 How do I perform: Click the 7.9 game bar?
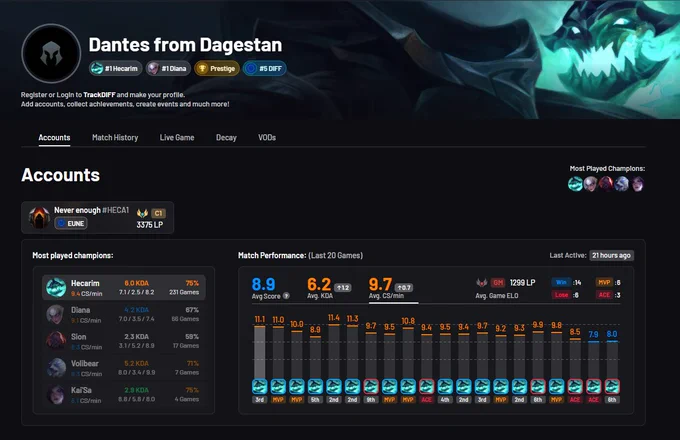point(594,360)
